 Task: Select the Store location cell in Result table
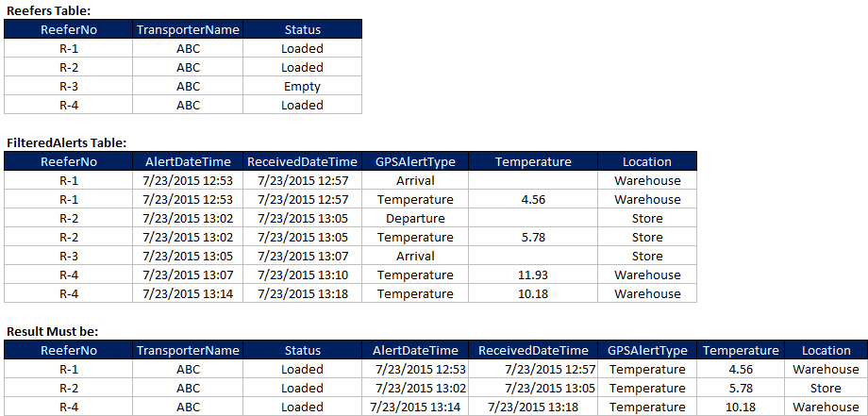click(826, 388)
